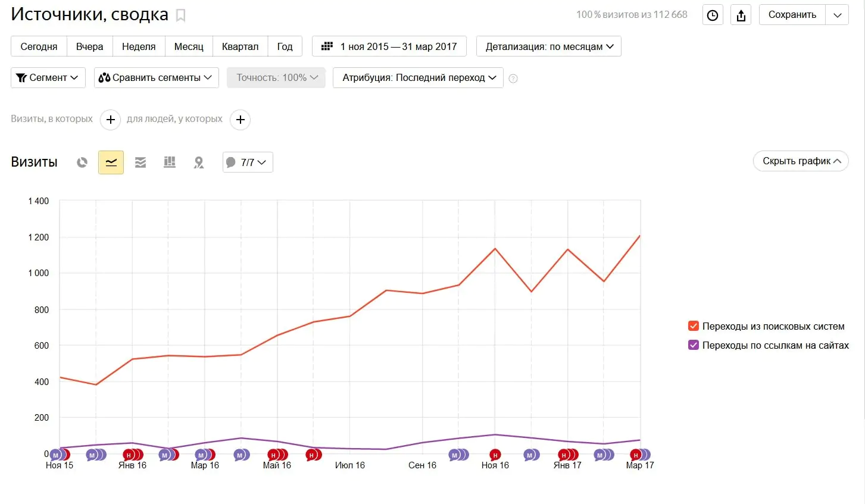
Task: Uncheck Переходы по ссылкам на сайтах checkbox
Action: pos(693,345)
